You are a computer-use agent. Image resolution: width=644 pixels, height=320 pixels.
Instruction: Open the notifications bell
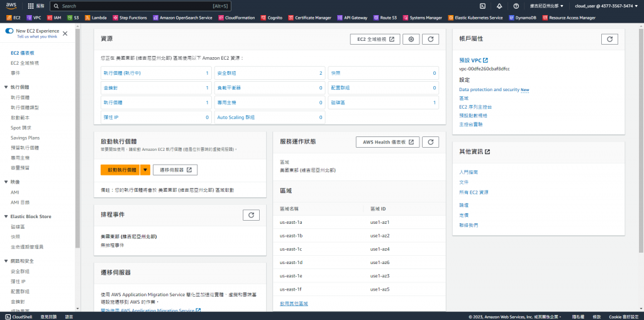pos(499,6)
